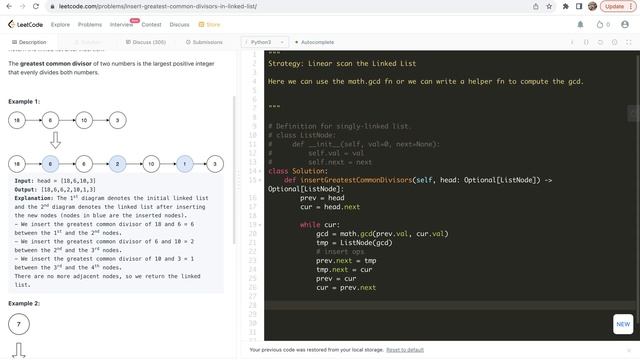Reload the page with the refresh icon
Image resolution: width=640 pixels, height=360 pixels.
tap(36, 6)
